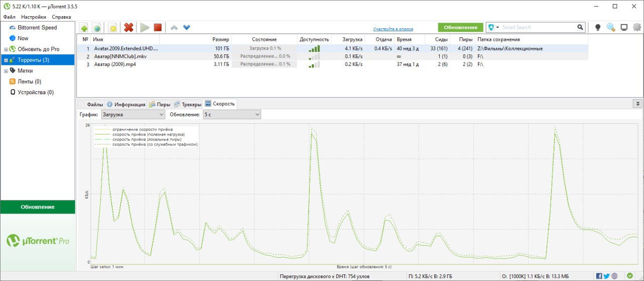Switch to the Пиры tab
This screenshot has height=281, width=644.
[x=159, y=104]
